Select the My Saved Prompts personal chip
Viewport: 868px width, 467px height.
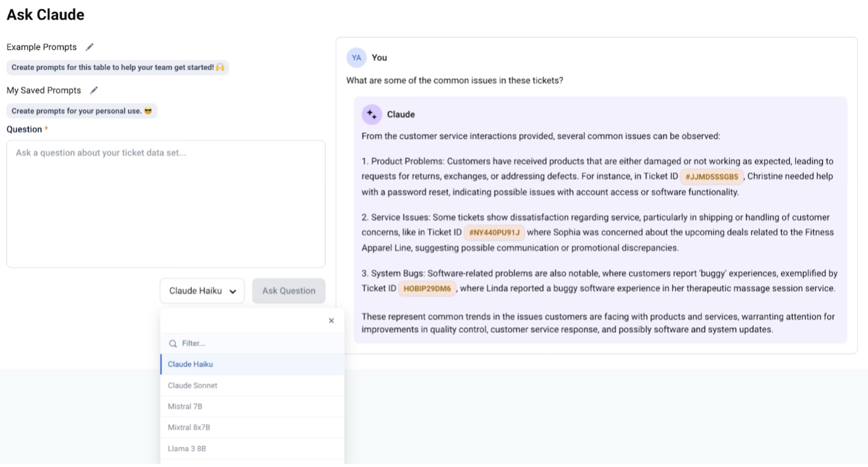81,110
